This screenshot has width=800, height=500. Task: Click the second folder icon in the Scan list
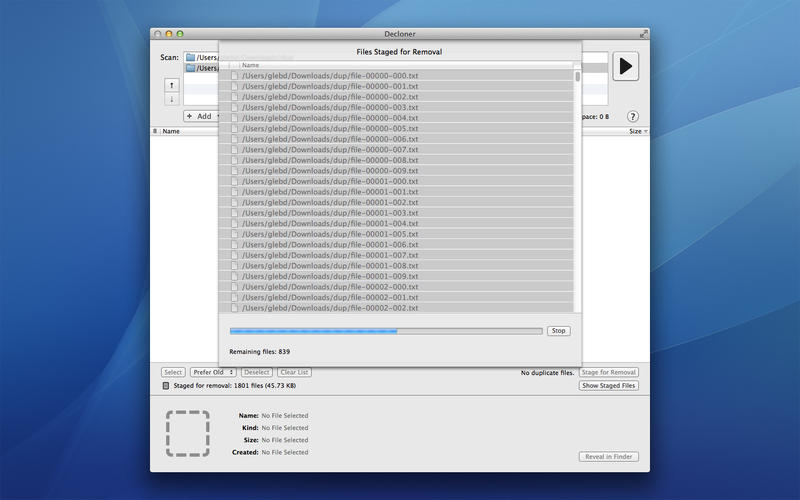191,68
